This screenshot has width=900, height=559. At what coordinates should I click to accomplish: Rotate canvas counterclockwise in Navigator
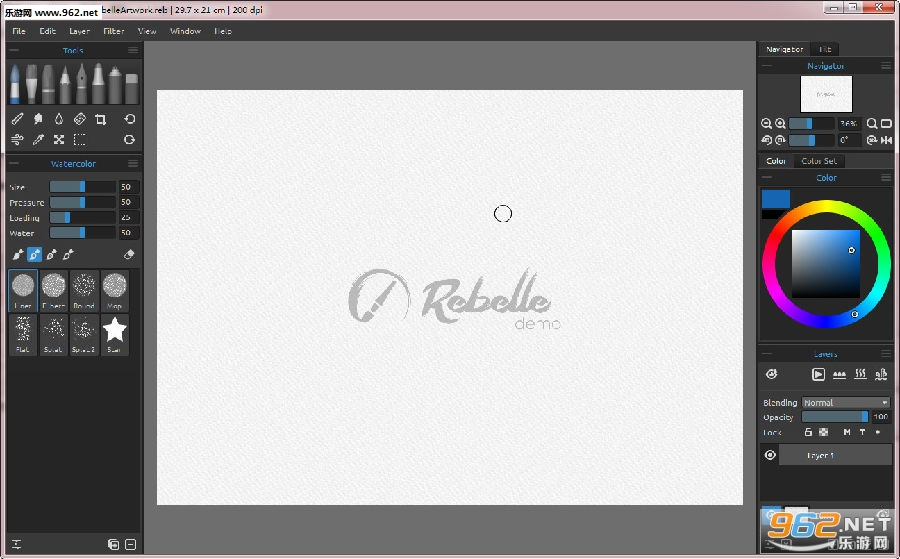click(x=766, y=140)
